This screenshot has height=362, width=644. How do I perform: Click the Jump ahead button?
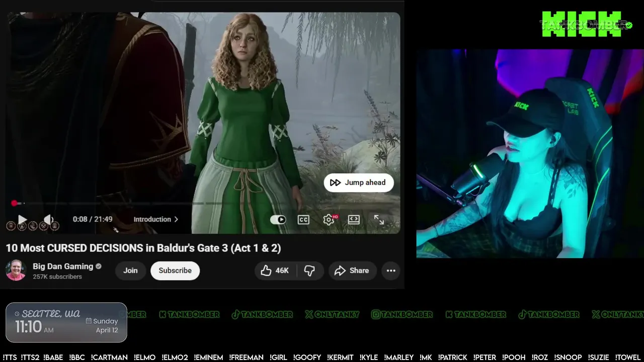pos(358,183)
